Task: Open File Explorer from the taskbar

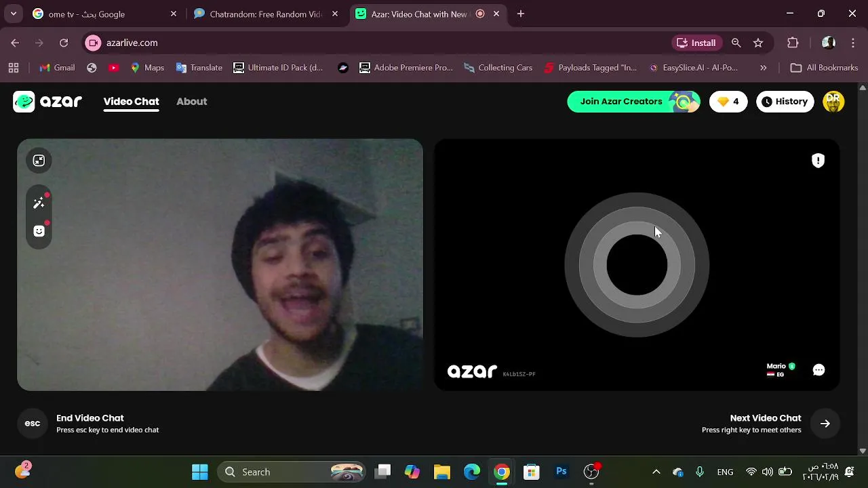Action: tap(442, 472)
